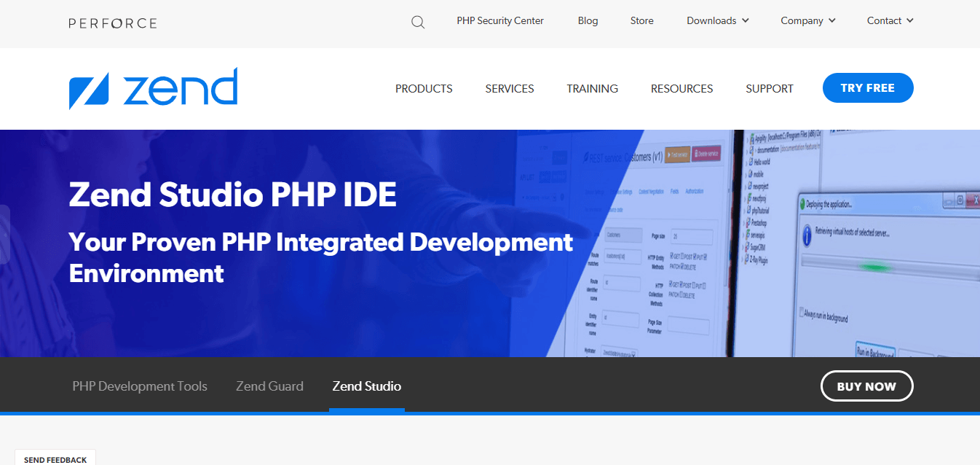Expand the Contact dropdown

890,21
